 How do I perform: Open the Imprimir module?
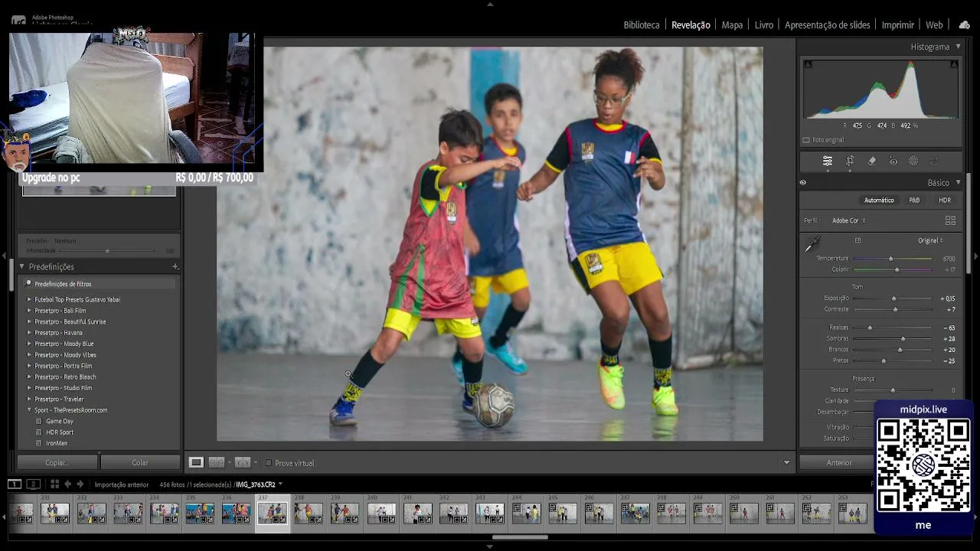[898, 25]
